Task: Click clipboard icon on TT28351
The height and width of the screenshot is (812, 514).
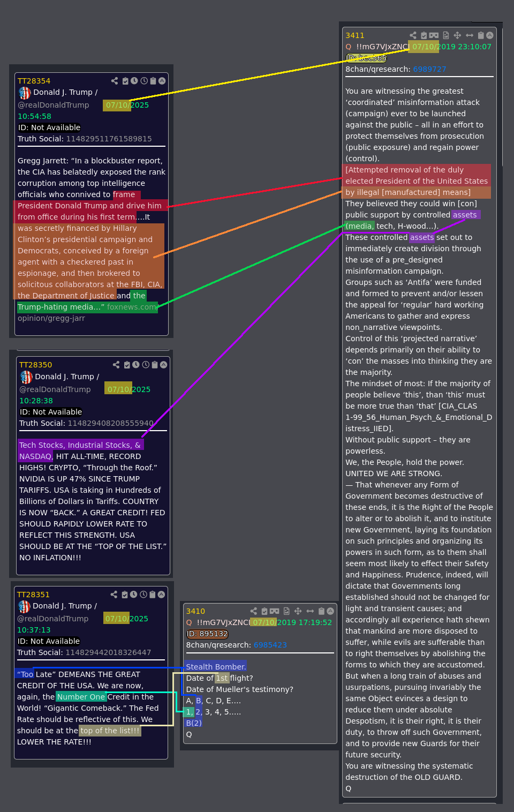Action: [x=153, y=595]
